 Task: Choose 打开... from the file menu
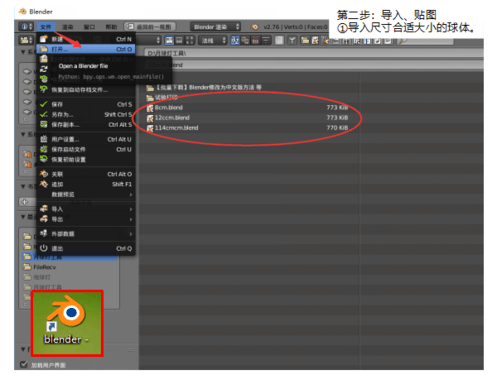tap(86, 49)
